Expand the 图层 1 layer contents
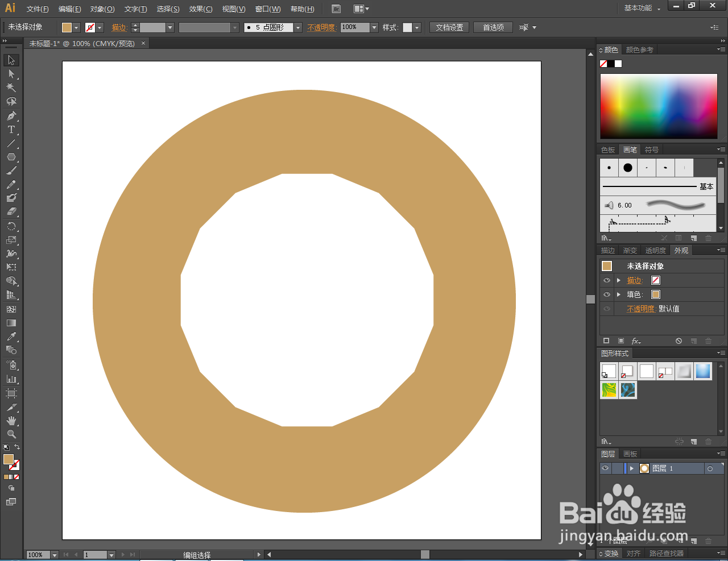728x561 pixels. (631, 468)
